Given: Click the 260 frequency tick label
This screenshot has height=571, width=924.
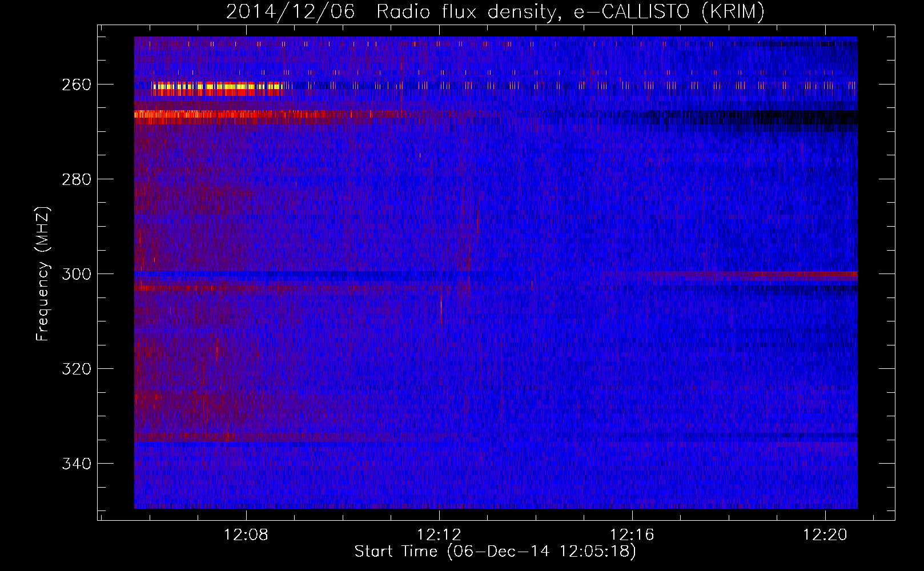Looking at the screenshot, I should tap(77, 85).
